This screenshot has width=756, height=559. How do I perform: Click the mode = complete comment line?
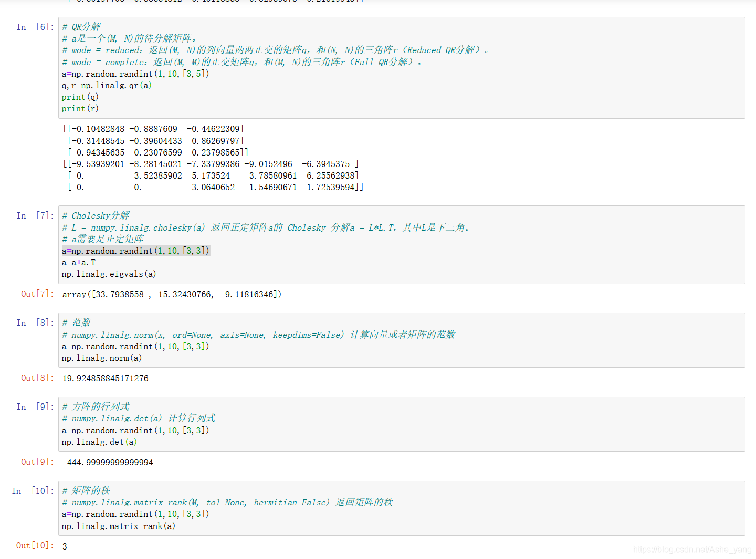tap(242, 62)
